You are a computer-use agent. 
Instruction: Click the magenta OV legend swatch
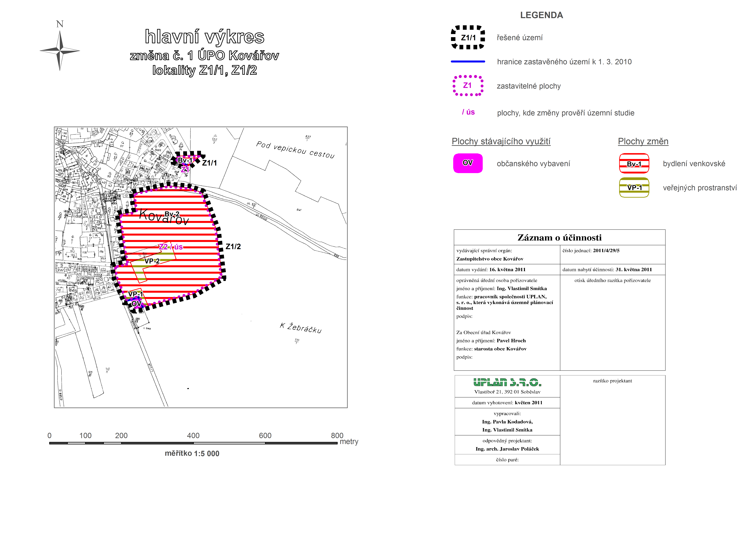tap(468, 163)
